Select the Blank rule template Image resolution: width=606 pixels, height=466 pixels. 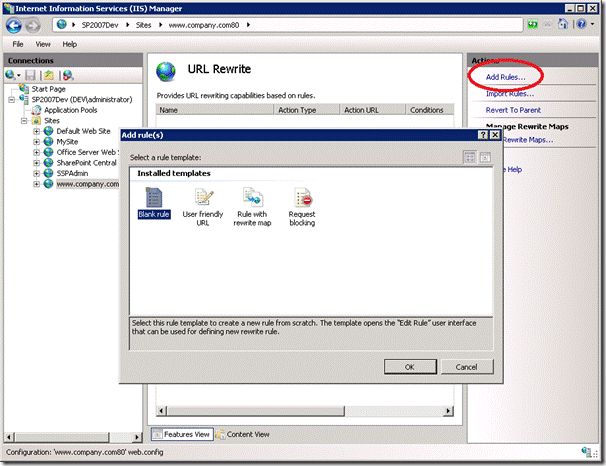point(154,203)
